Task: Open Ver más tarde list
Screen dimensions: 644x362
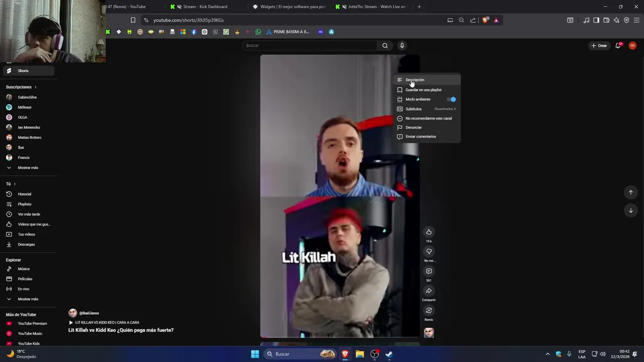Action: point(28,214)
